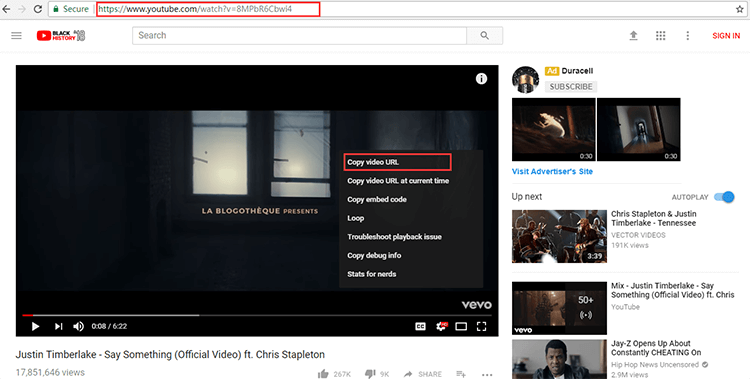Screen dimensions: 750x379
Task: Open first Duracell ad thumbnail with rabbit
Action: [x=553, y=129]
